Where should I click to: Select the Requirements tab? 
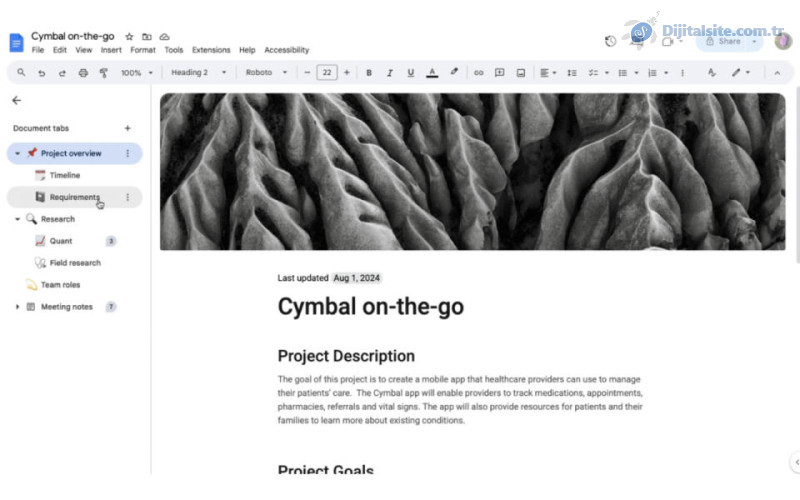74,197
